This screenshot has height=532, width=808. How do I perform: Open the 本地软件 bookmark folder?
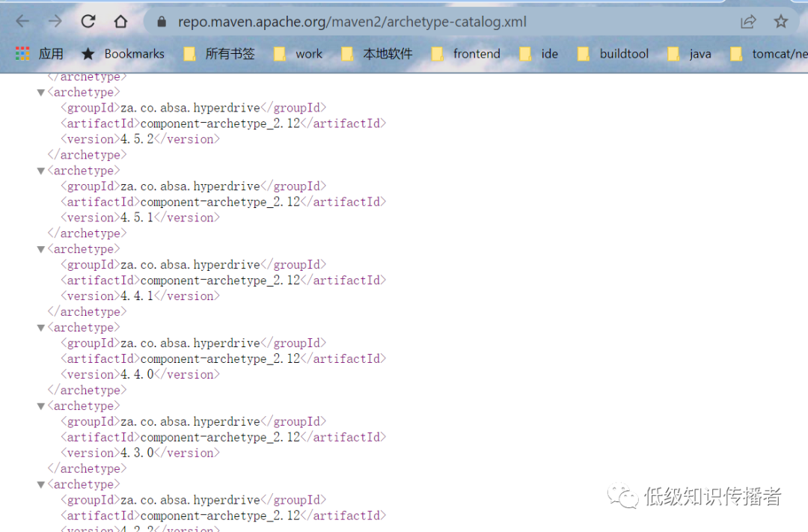point(376,54)
